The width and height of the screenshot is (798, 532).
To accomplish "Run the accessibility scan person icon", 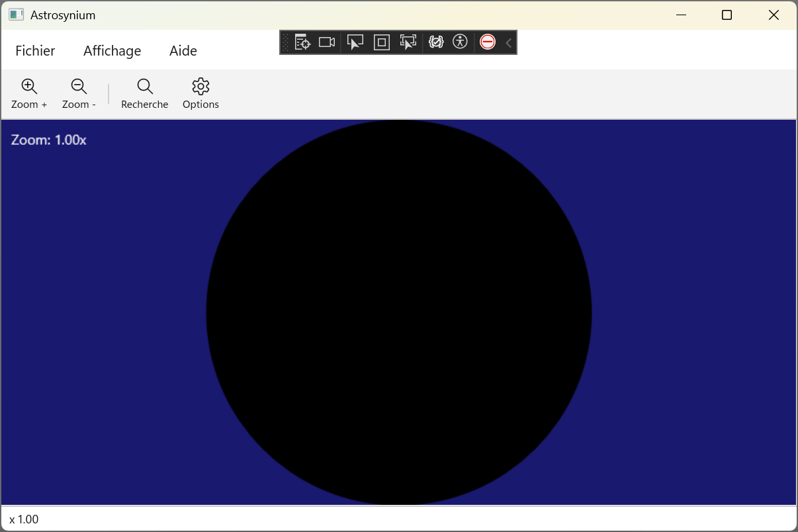I will coord(460,42).
